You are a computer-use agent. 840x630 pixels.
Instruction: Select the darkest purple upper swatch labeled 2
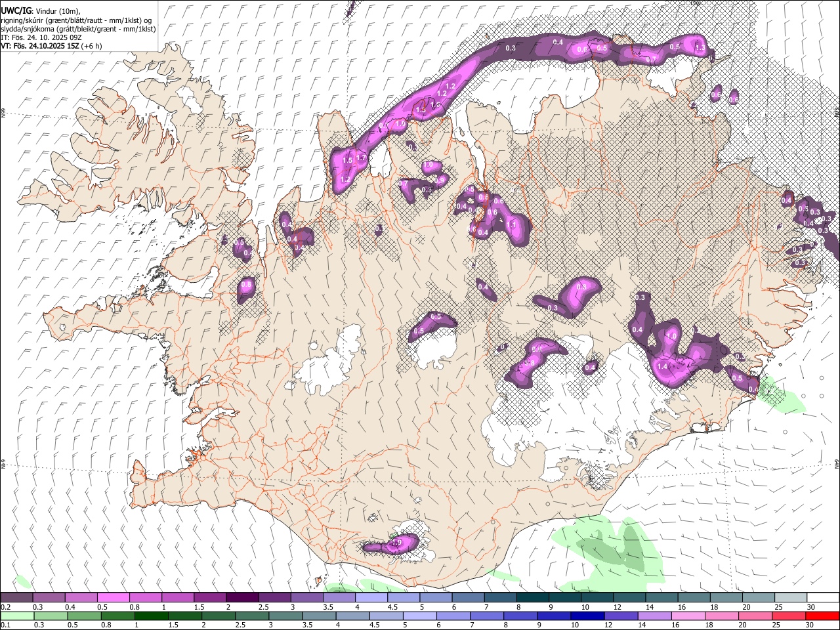[x=242, y=598]
